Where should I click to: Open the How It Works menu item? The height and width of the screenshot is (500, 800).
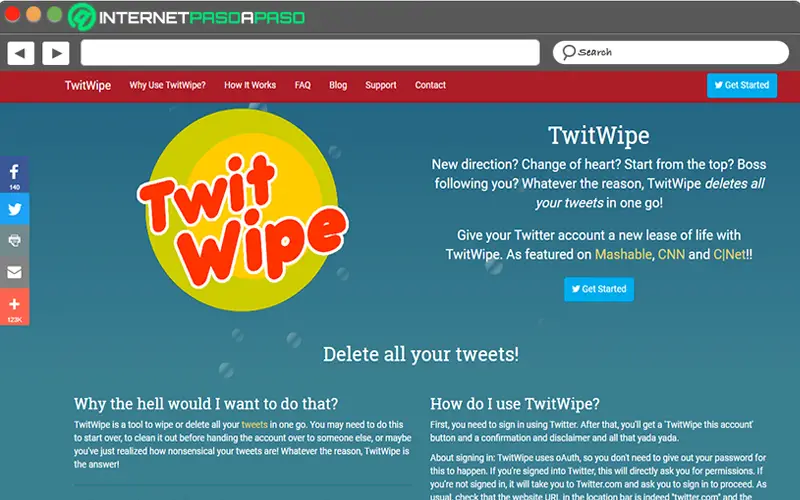[x=250, y=85]
